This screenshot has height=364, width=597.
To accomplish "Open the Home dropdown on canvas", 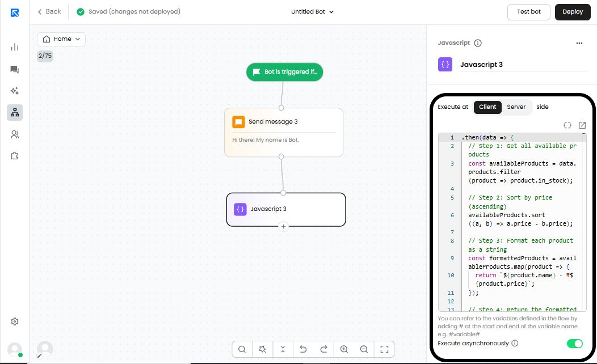I will coord(61,39).
